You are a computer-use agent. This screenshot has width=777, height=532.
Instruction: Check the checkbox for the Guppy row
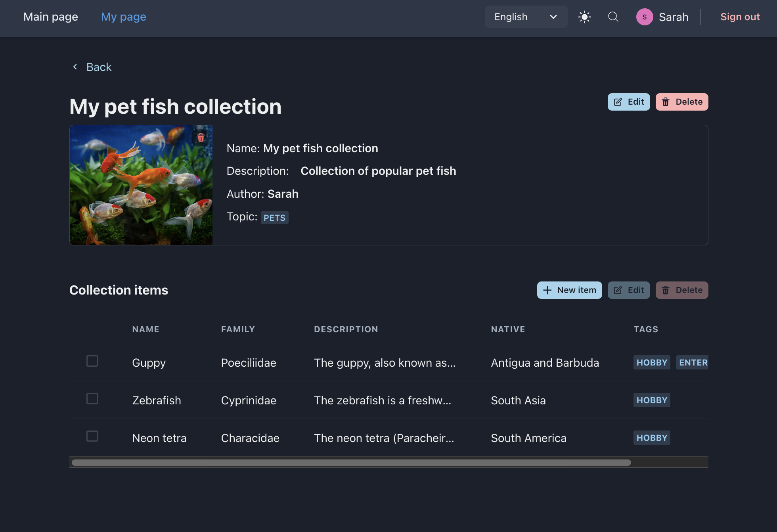[92, 361]
